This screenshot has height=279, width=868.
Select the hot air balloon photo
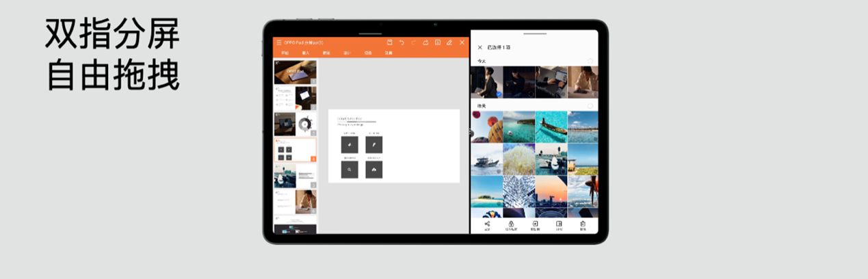point(486,127)
